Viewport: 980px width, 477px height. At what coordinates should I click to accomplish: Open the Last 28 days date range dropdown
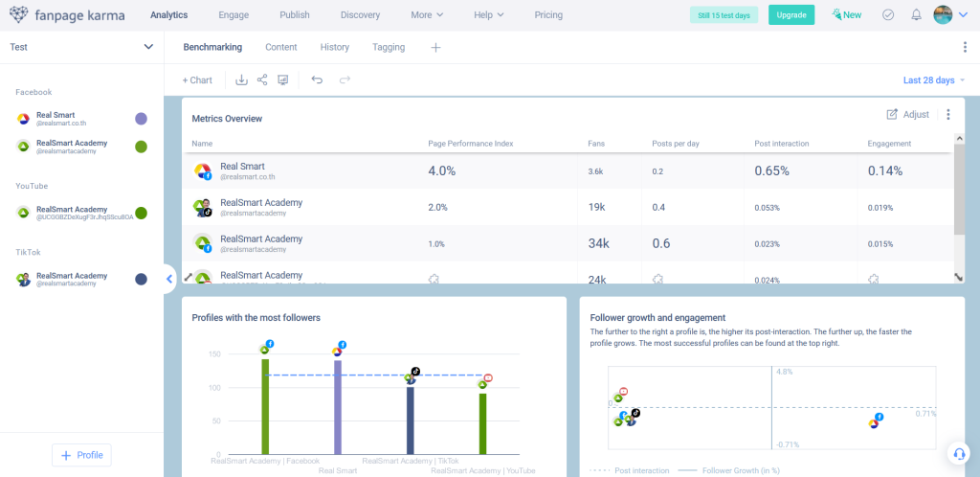(934, 80)
